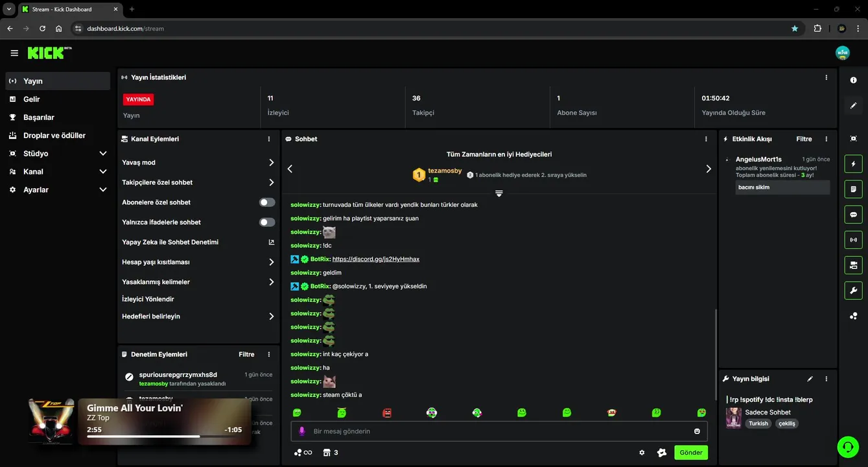Image resolution: width=868 pixels, height=467 pixels.
Task: Open Etkinlik Akışı options menu
Action: click(826, 139)
